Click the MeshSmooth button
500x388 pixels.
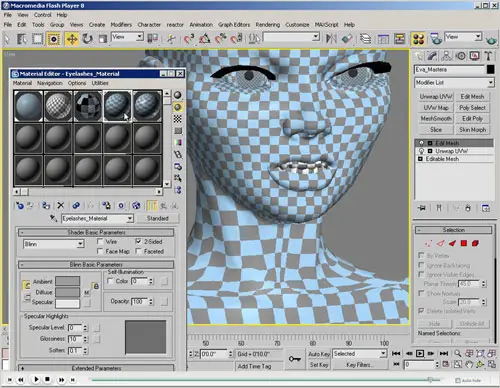(x=436, y=119)
